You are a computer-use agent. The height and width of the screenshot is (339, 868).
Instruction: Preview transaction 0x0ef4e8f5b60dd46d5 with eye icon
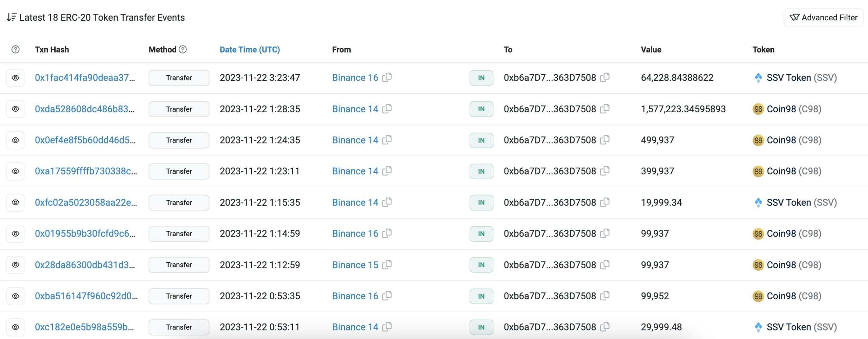16,140
